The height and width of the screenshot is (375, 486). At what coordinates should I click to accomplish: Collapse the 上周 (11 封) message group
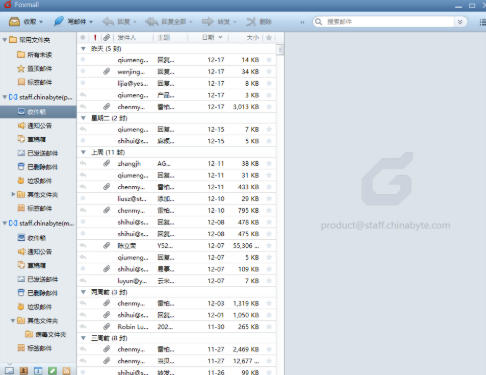[83, 152]
